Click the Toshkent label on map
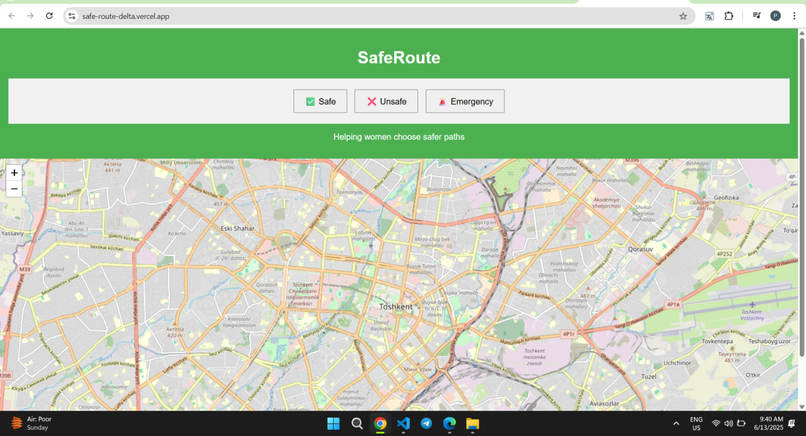 pos(396,306)
